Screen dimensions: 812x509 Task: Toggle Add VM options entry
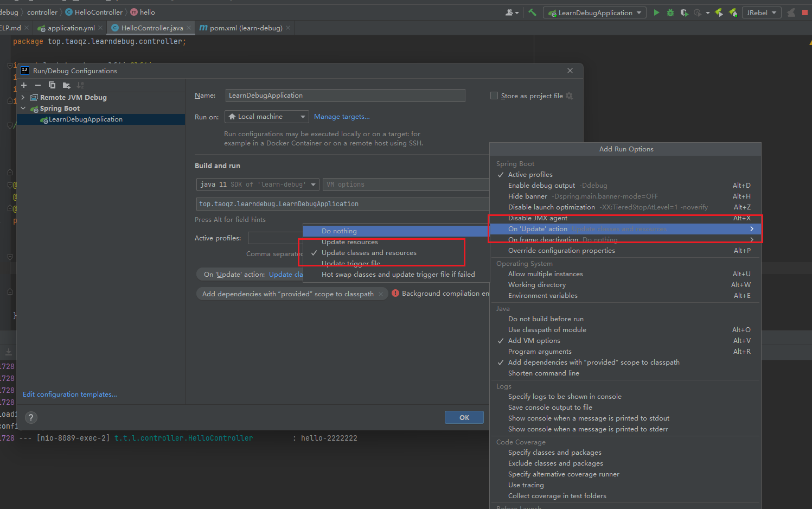click(x=625, y=341)
